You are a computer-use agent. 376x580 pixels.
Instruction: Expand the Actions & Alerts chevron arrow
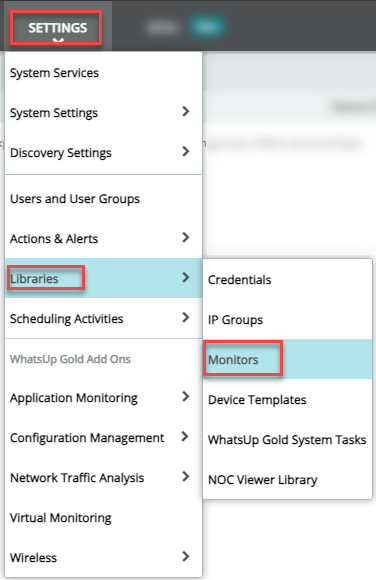pos(186,237)
